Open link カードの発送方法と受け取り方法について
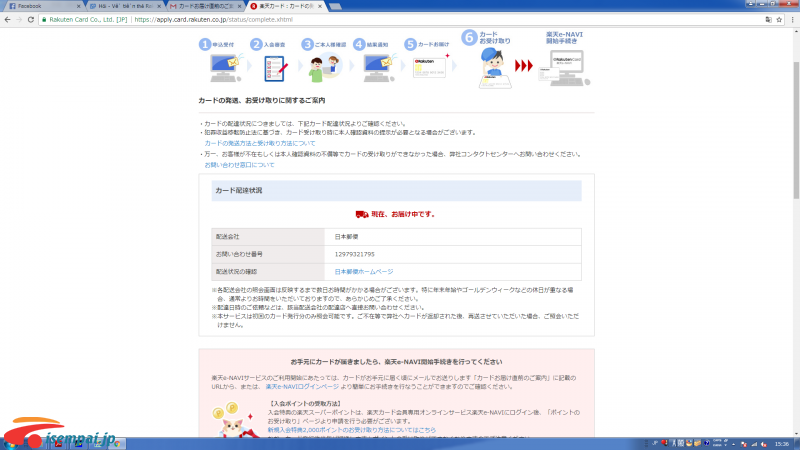Screen dimensions: 800x450 coord(260,143)
